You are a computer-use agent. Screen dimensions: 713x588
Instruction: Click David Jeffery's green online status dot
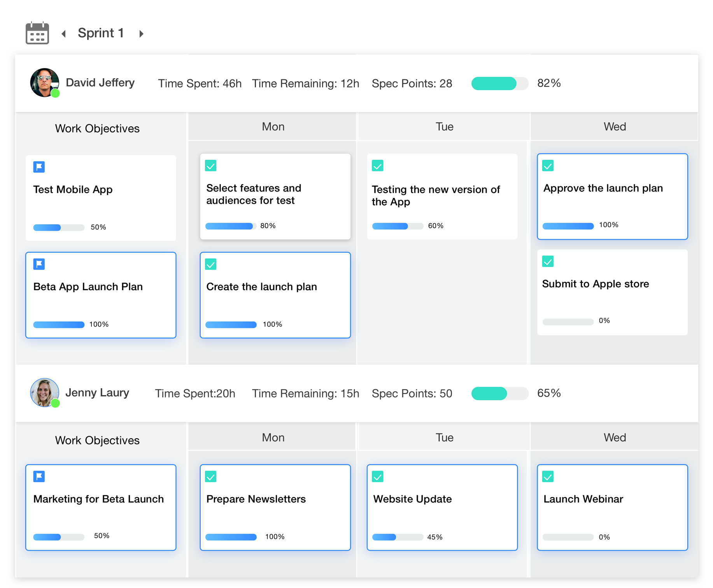pos(56,93)
